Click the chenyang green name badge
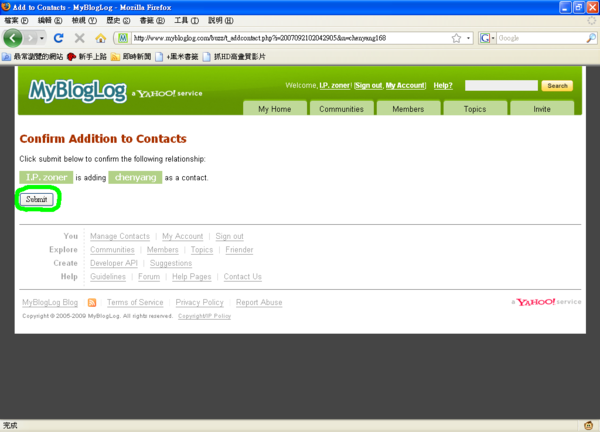Image resolution: width=600 pixels, height=432 pixels. click(135, 177)
